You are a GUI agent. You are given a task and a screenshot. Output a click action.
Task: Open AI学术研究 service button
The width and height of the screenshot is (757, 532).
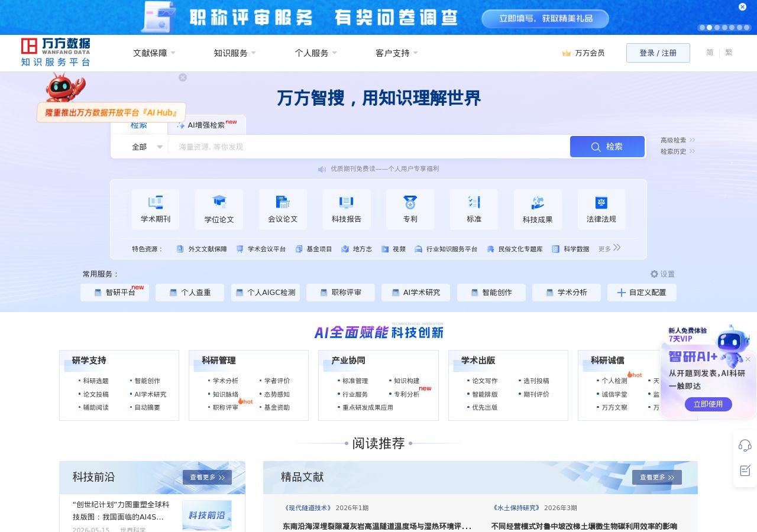(416, 293)
